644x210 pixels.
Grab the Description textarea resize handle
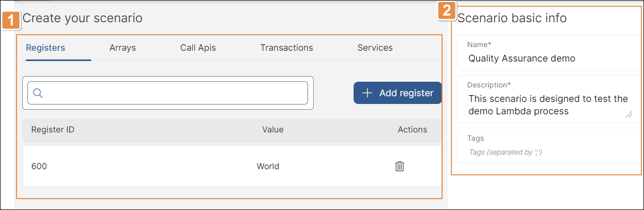pos(628,114)
